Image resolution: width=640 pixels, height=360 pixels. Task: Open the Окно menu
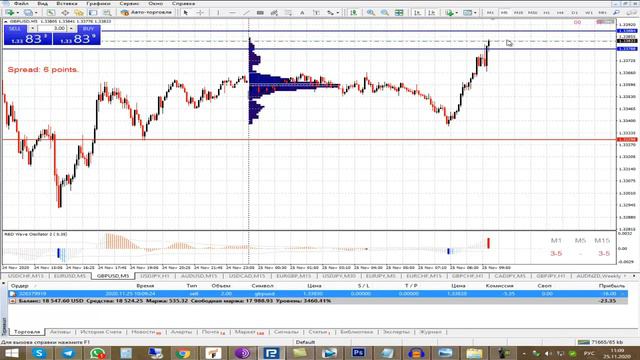click(x=156, y=3)
